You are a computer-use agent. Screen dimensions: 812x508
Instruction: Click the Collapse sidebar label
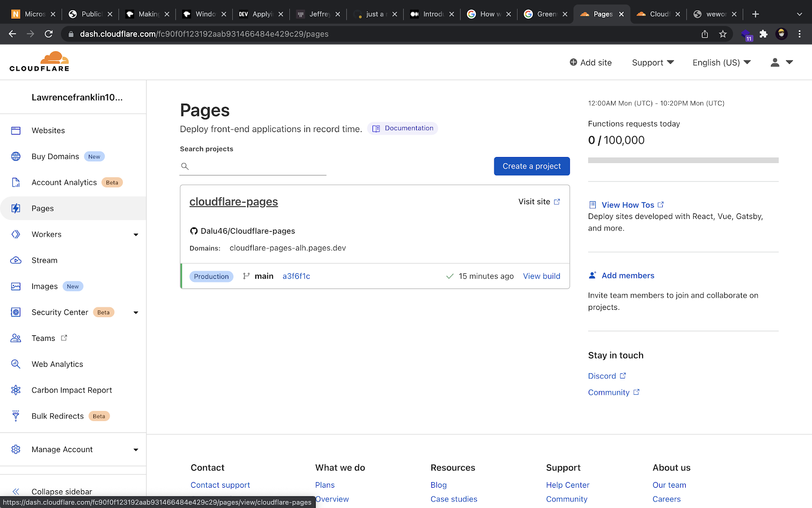click(x=62, y=491)
